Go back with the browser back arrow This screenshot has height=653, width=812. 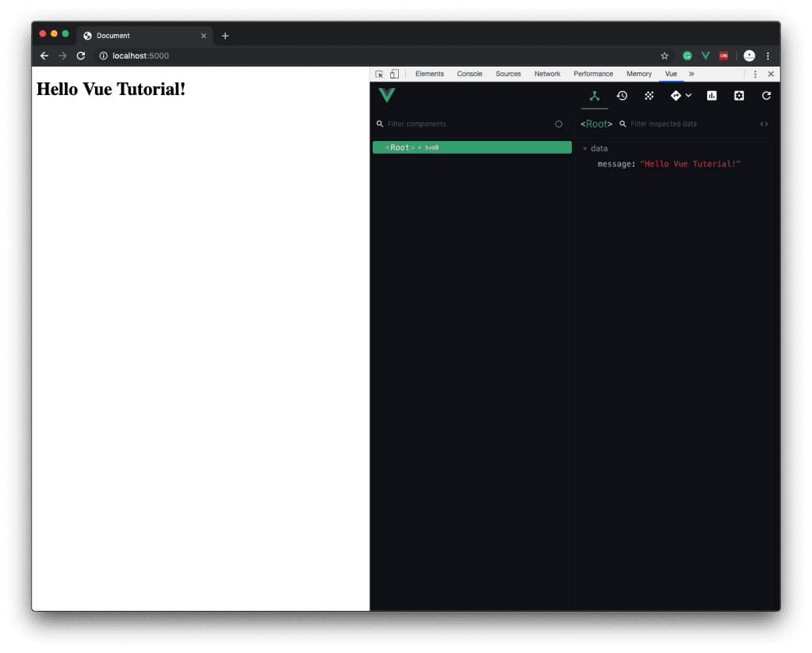coord(44,56)
